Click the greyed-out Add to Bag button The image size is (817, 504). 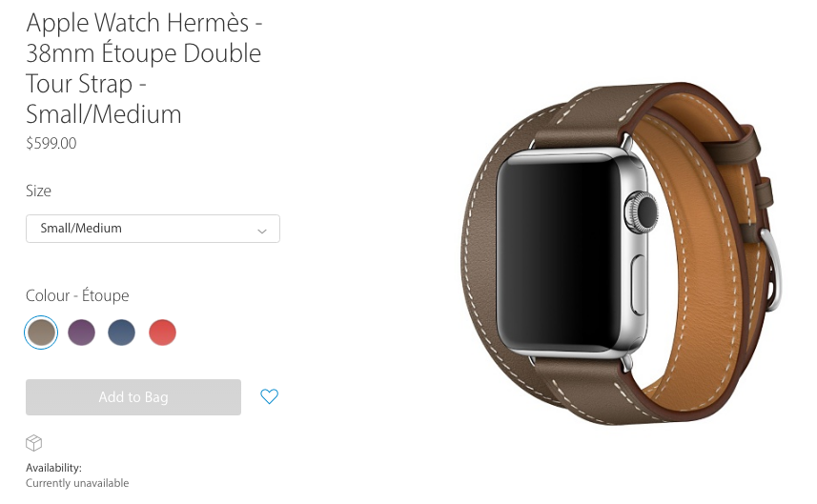[133, 397]
